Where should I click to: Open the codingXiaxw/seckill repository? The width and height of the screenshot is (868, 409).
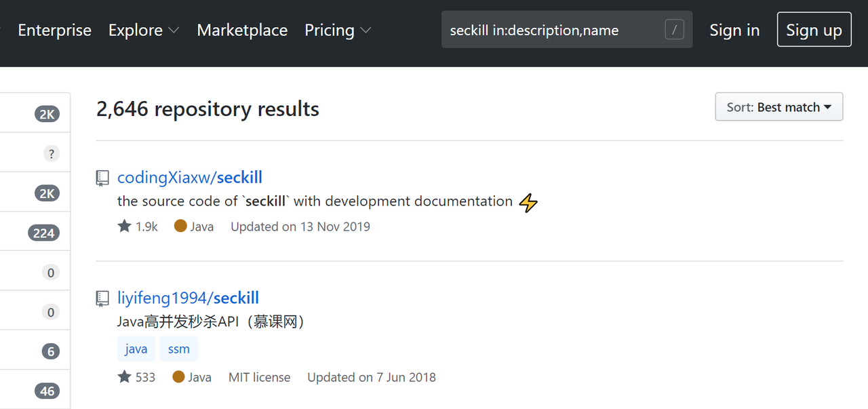tap(189, 178)
